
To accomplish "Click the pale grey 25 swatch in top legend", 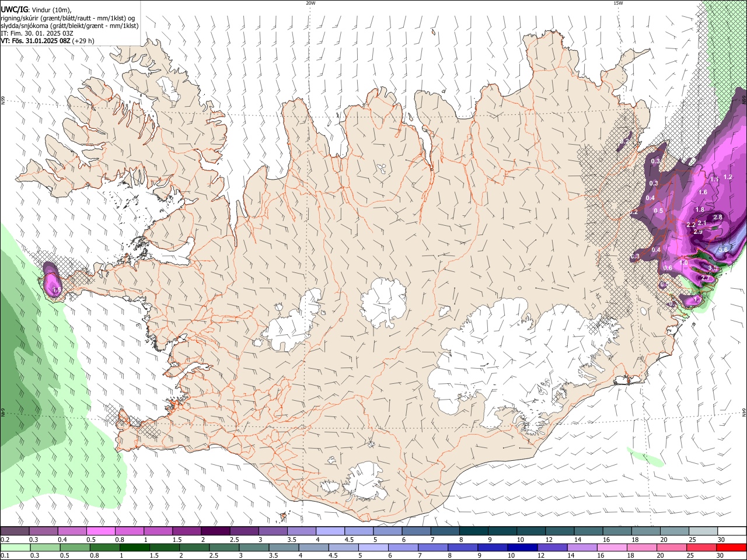I will pos(703,531).
